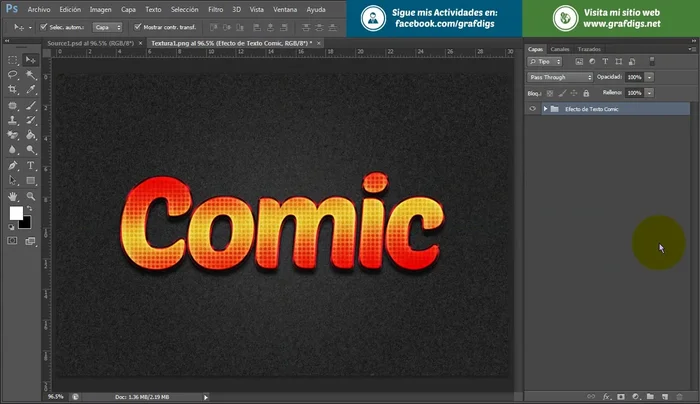
Task: Switch to the Canales tab
Action: pos(560,48)
